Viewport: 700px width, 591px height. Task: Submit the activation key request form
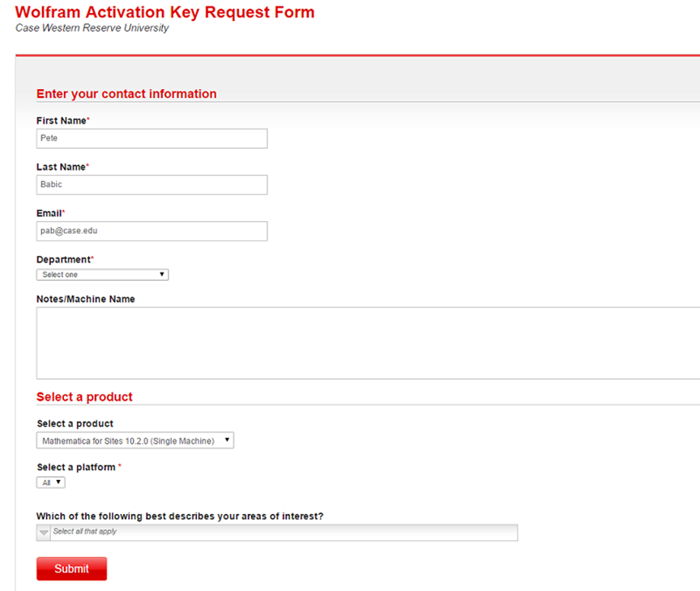coord(71,568)
